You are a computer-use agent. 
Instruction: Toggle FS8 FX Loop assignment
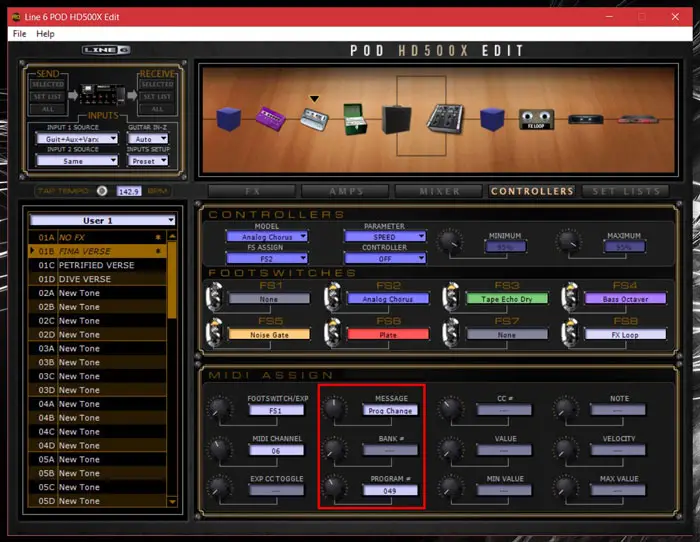coord(625,334)
